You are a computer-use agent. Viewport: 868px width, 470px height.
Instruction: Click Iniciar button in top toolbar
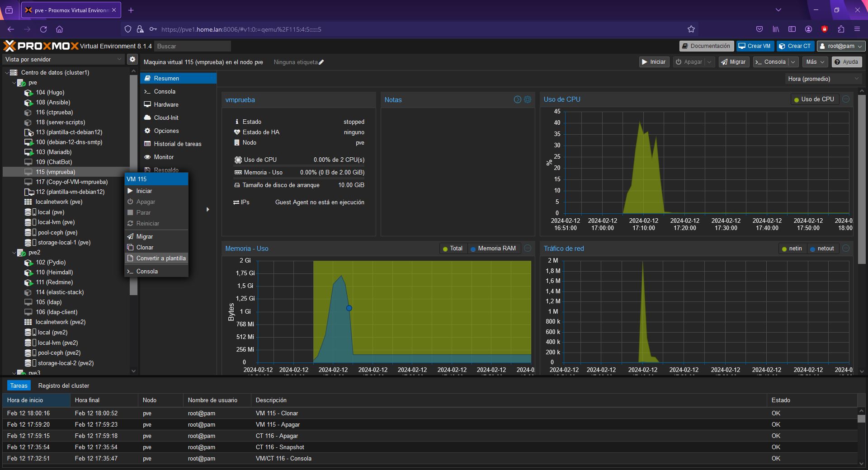point(654,62)
